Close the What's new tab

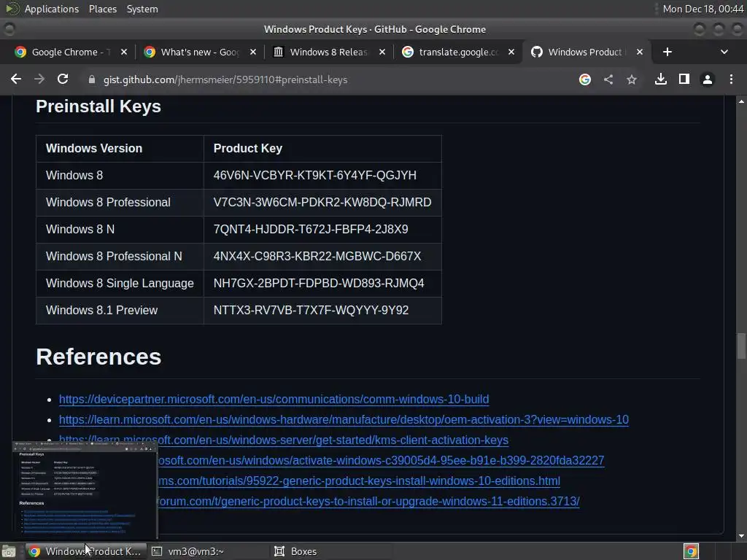(x=253, y=52)
